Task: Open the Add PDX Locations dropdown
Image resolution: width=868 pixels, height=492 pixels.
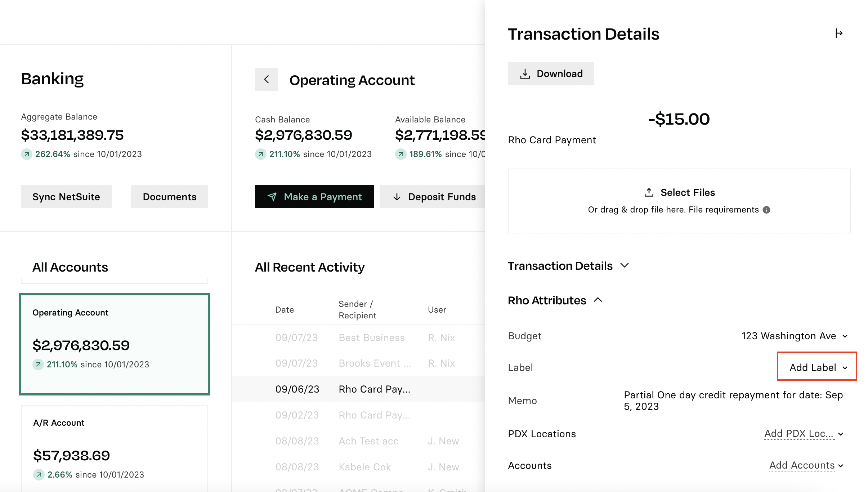Action: coord(804,434)
